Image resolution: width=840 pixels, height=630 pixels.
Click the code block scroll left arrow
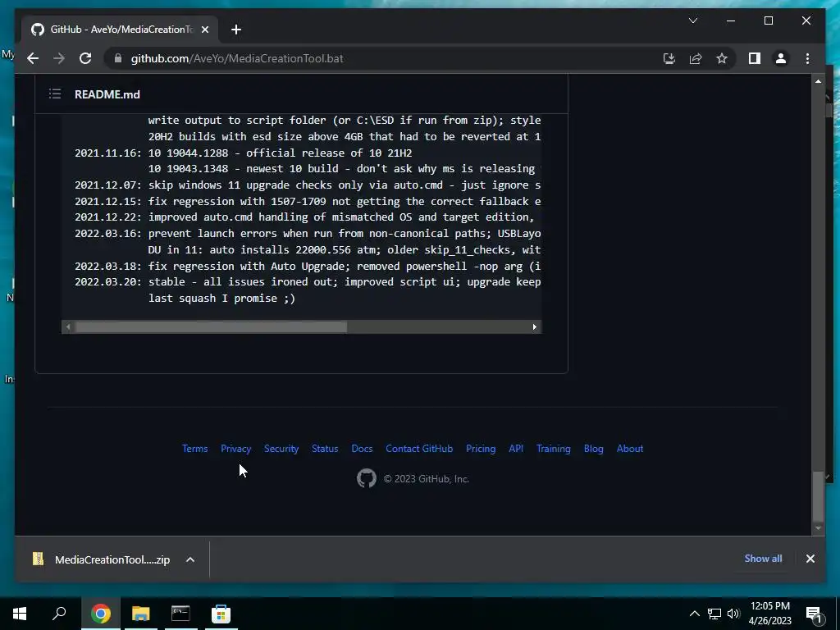click(68, 326)
